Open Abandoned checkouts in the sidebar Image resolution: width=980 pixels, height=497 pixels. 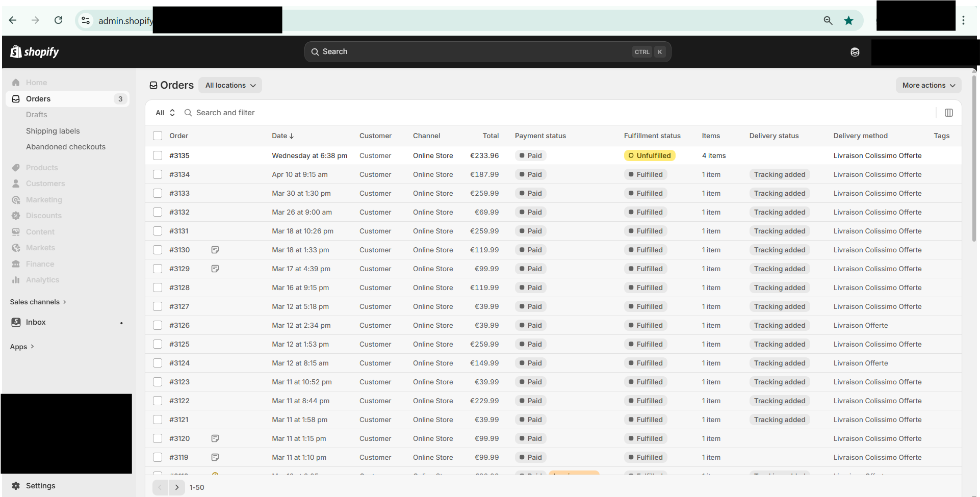66,147
